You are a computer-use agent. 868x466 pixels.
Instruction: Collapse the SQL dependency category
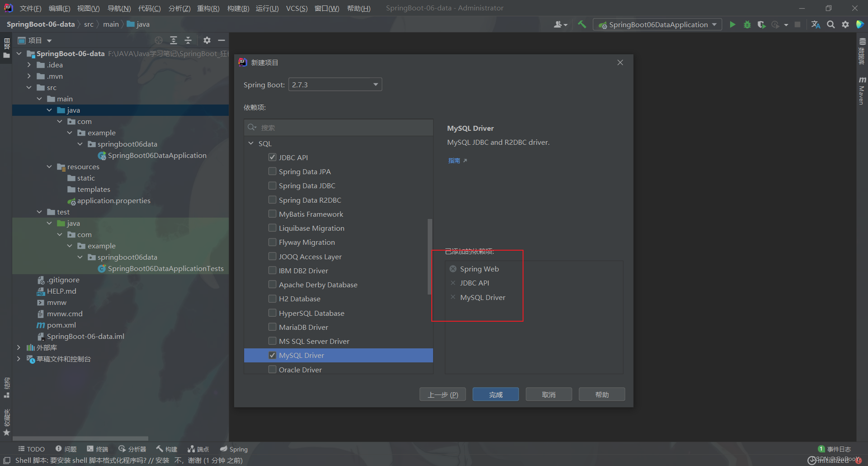[251, 143]
